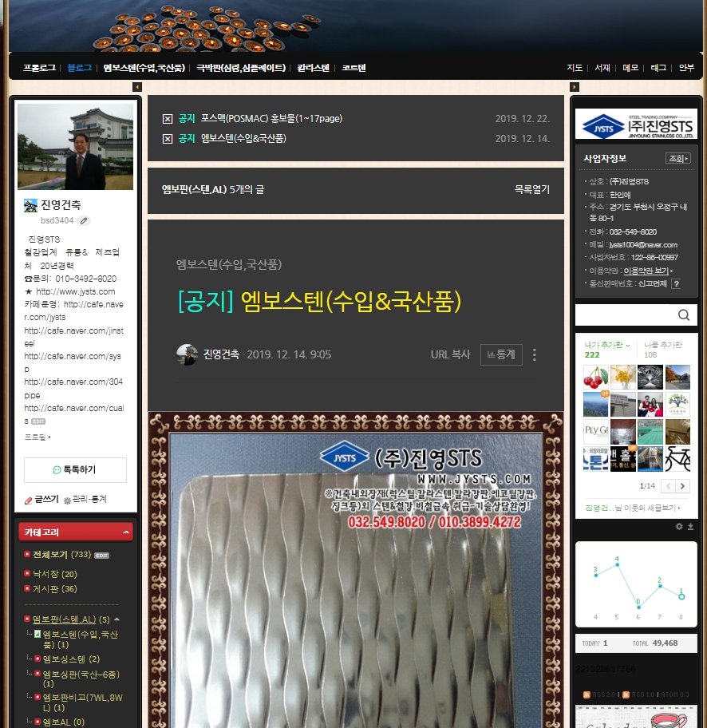707x728 pixels.
Task: Open the 내가 추가한 dropdown
Action: (x=607, y=345)
